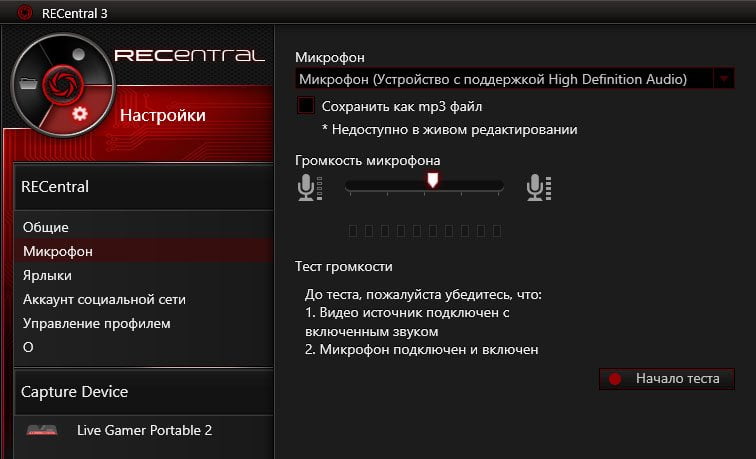Enable the save as mp3 file checkbox
The width and height of the screenshot is (756, 459).
[x=306, y=106]
